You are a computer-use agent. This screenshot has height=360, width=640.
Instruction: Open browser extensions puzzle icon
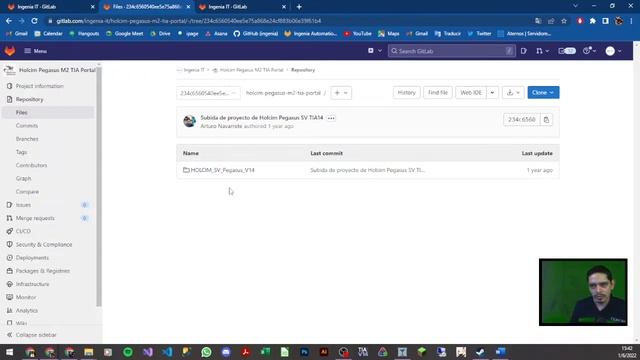coord(593,21)
